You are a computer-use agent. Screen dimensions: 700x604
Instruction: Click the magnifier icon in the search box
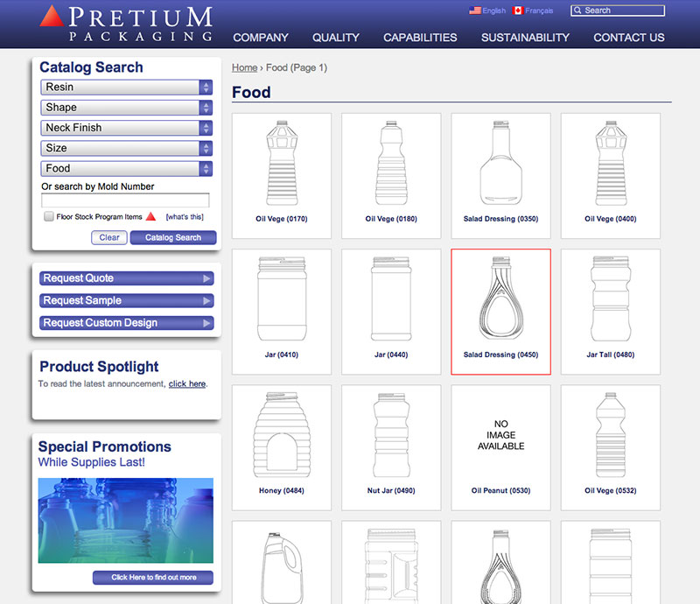(577, 11)
